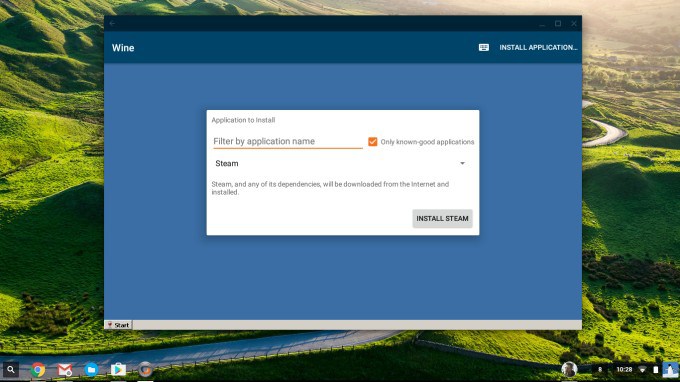Screen dimensions: 680x382
Task: Click the 10:28 clock in status tray
Action: click(x=624, y=369)
